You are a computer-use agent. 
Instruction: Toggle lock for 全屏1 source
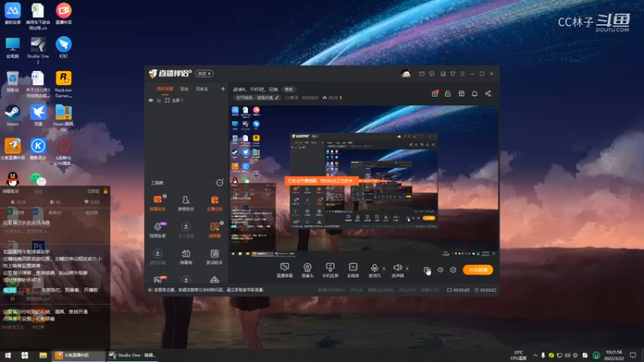159,101
